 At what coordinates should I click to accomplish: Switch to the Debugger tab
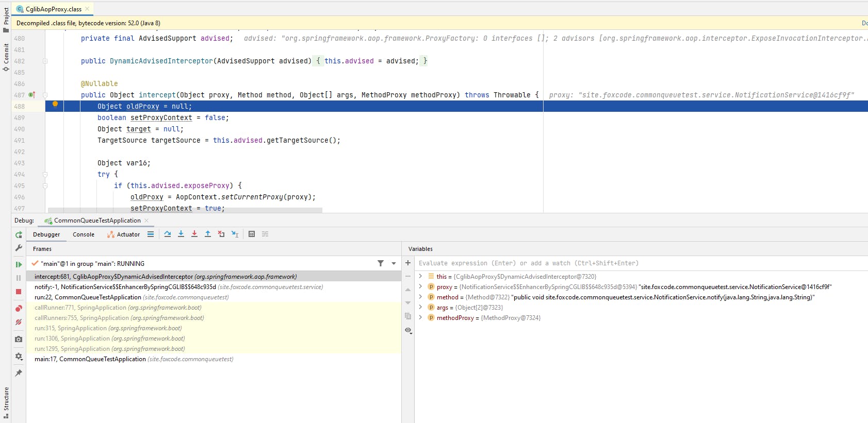[x=46, y=234]
